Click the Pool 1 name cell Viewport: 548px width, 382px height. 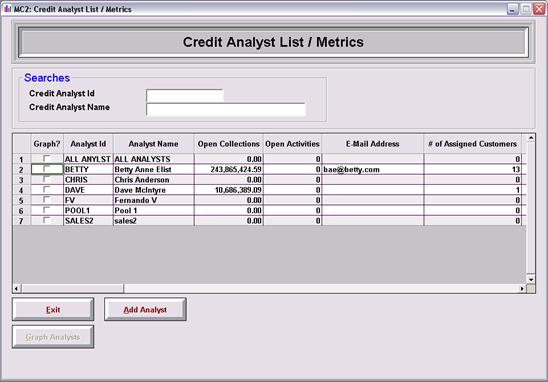click(153, 210)
